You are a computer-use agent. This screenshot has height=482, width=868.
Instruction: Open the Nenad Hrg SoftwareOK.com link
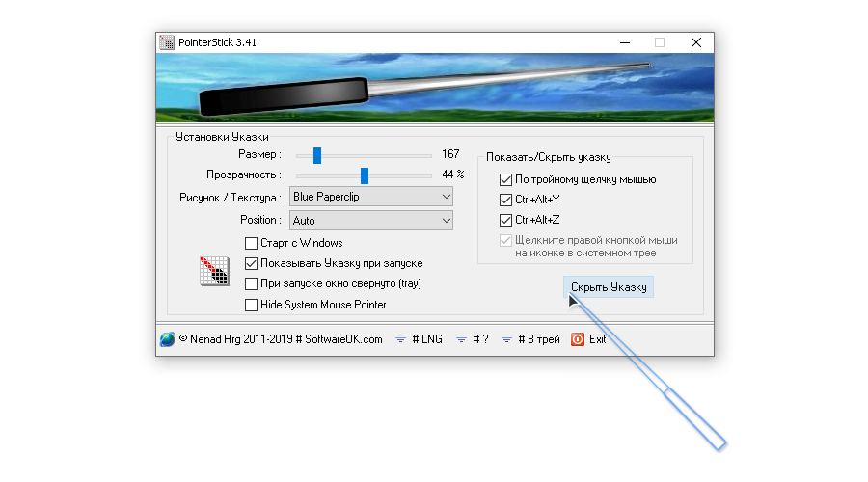(x=281, y=339)
